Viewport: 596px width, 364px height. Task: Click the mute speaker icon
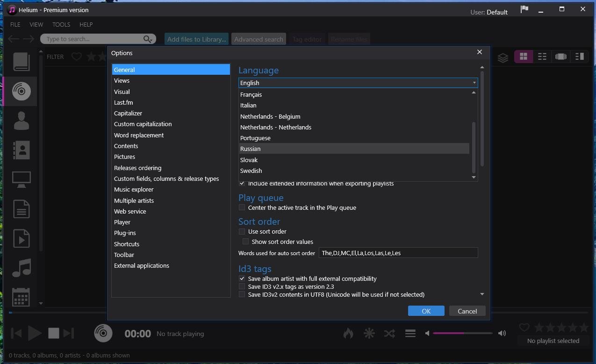point(427,333)
